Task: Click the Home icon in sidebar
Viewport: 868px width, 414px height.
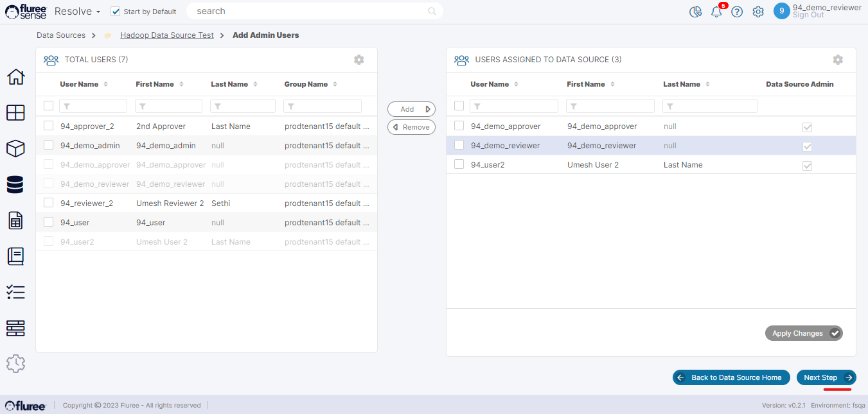Action: pos(15,77)
